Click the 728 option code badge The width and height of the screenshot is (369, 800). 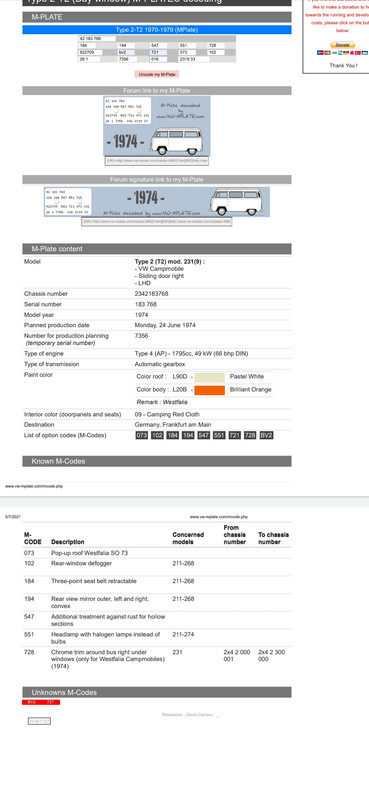pyautogui.click(x=250, y=436)
